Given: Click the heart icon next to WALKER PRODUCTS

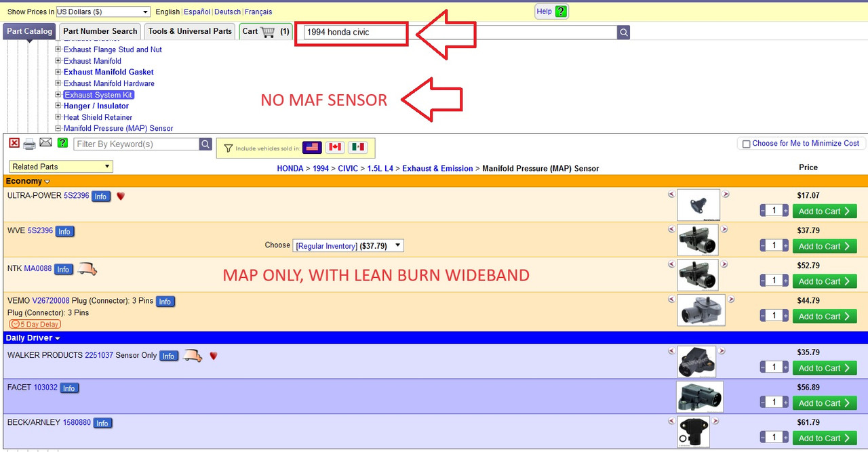Looking at the screenshot, I should [x=213, y=356].
